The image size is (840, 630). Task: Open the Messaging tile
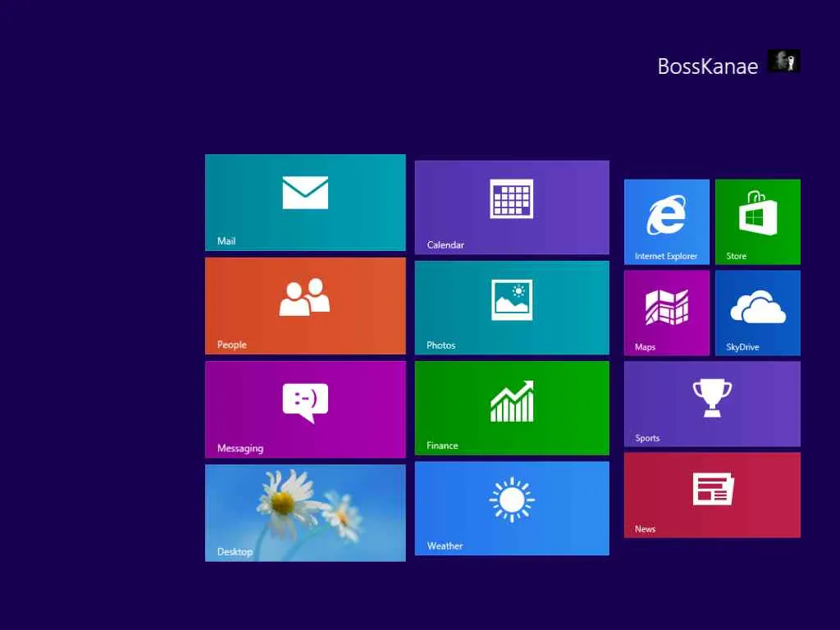pos(305,409)
